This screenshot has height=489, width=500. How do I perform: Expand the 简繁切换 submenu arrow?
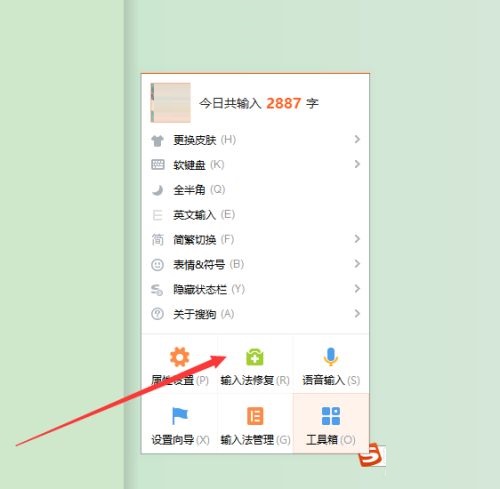point(357,239)
